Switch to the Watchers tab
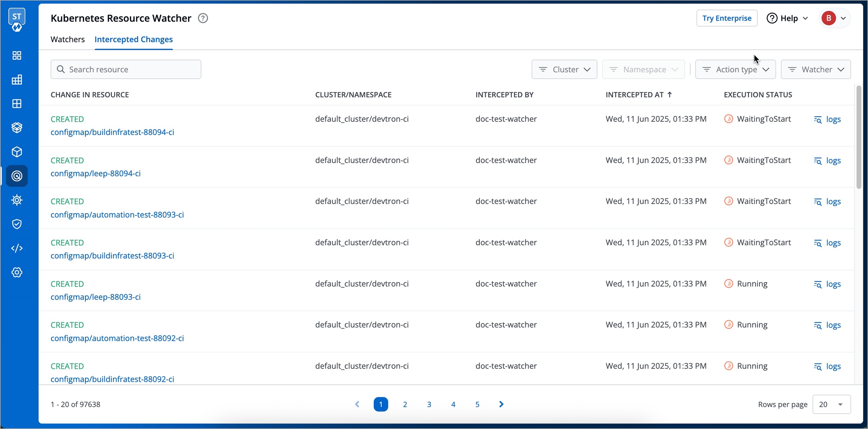868x429 pixels. [x=67, y=39]
